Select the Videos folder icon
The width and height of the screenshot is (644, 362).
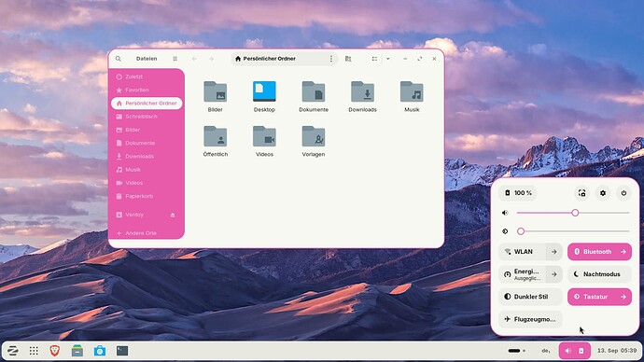pyautogui.click(x=264, y=136)
